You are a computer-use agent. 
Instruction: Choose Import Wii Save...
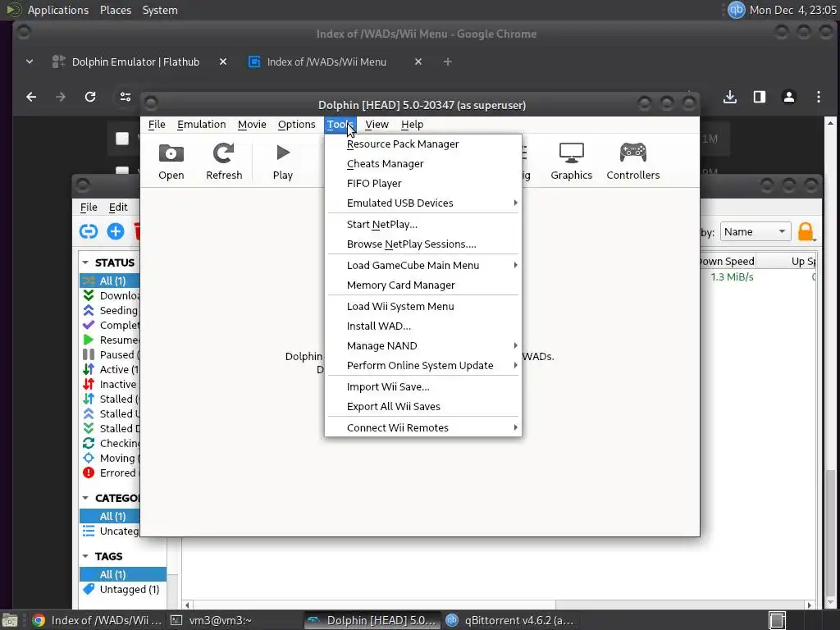pos(422,387)
